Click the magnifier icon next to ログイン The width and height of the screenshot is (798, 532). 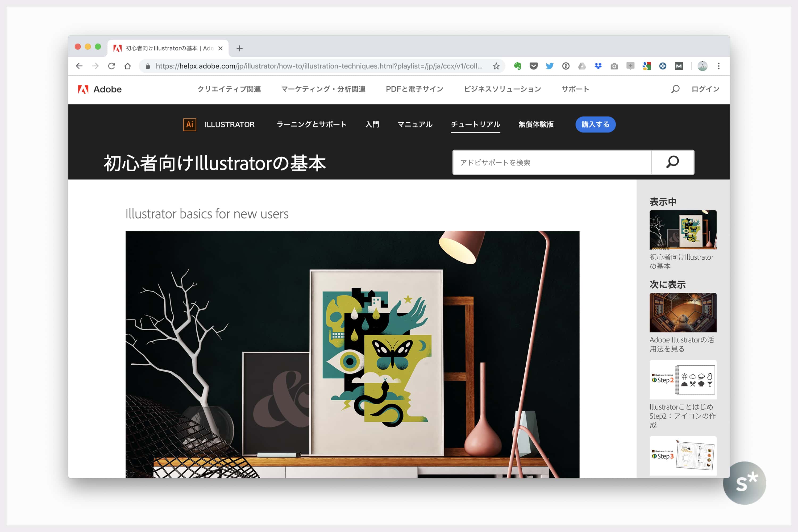(x=675, y=89)
